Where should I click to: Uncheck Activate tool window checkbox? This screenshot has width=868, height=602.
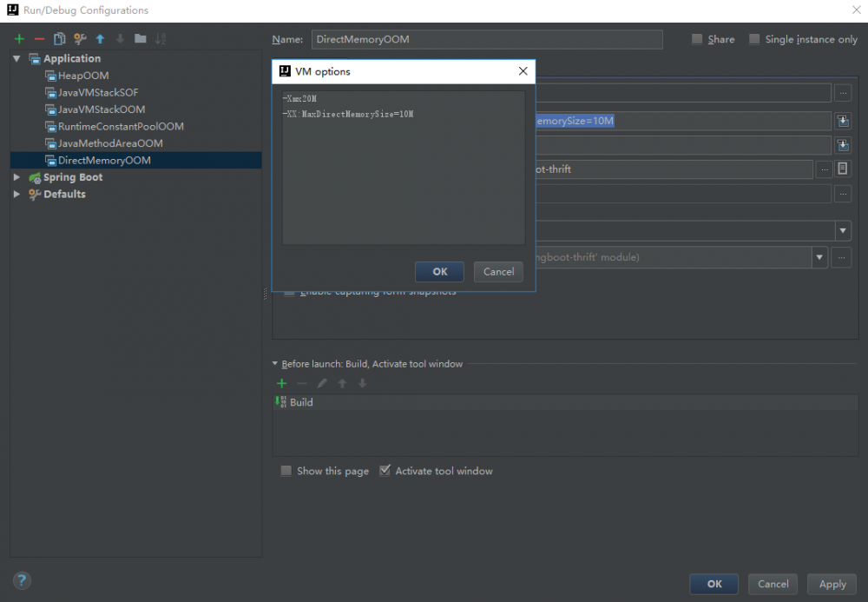385,471
